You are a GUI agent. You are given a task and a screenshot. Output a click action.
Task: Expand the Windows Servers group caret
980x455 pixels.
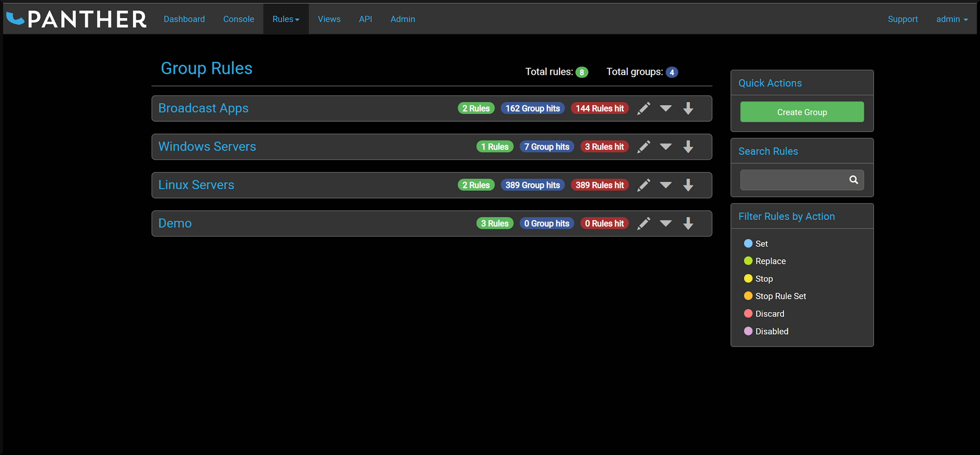(x=665, y=147)
